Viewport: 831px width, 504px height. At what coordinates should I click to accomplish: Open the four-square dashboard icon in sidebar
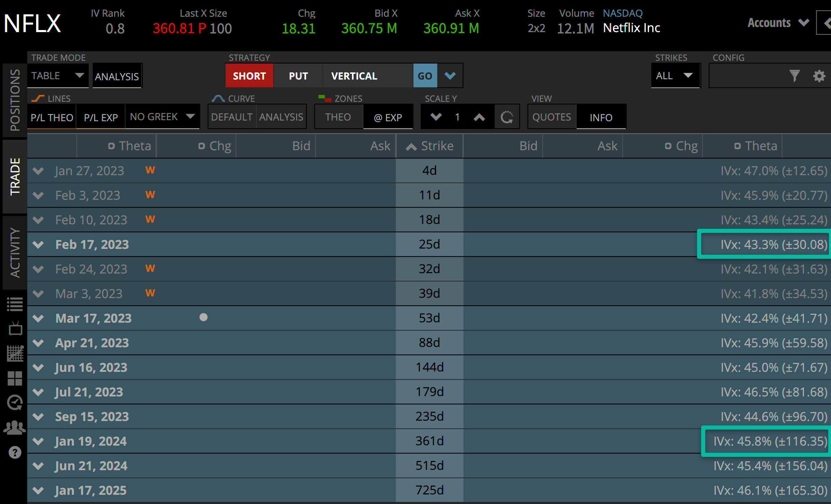(15, 378)
